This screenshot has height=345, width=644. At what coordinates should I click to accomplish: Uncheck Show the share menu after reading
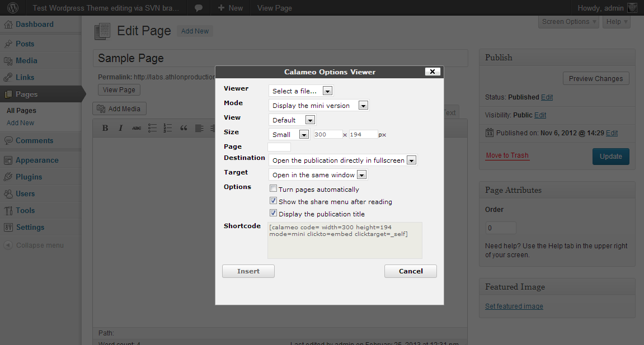pyautogui.click(x=273, y=201)
